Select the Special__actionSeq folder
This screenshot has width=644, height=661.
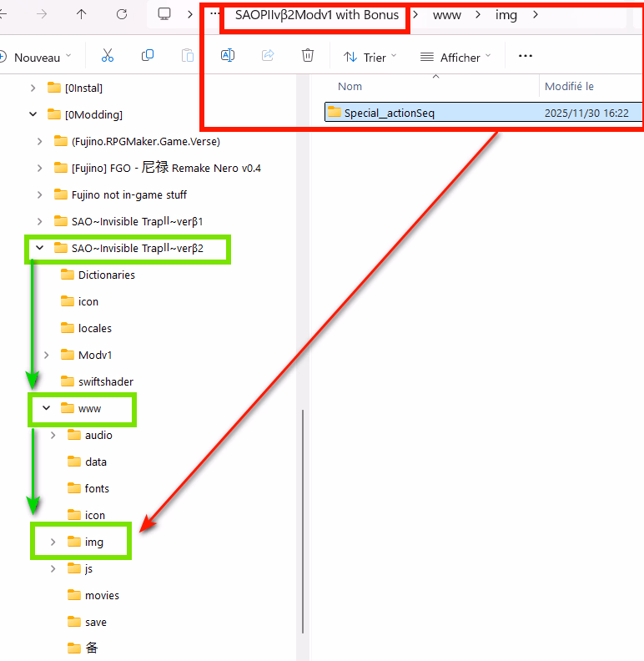(389, 113)
